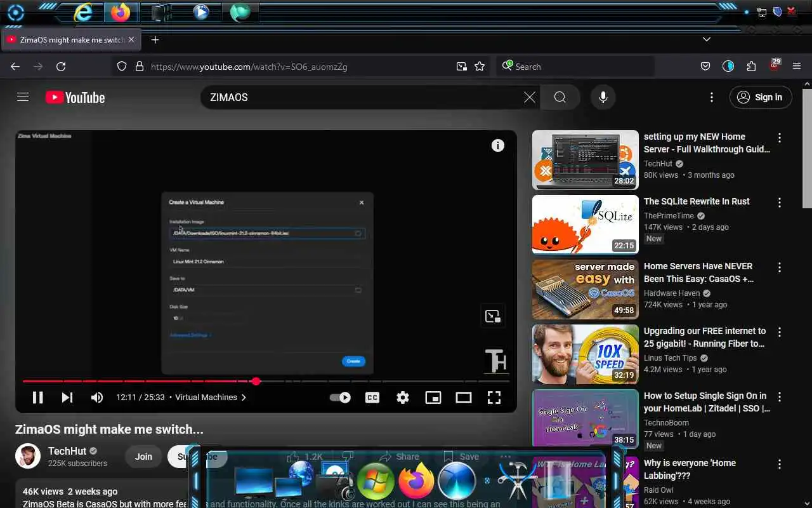The width and height of the screenshot is (812, 508).
Task: Toggle the autoplay switch
Action: coord(340,398)
